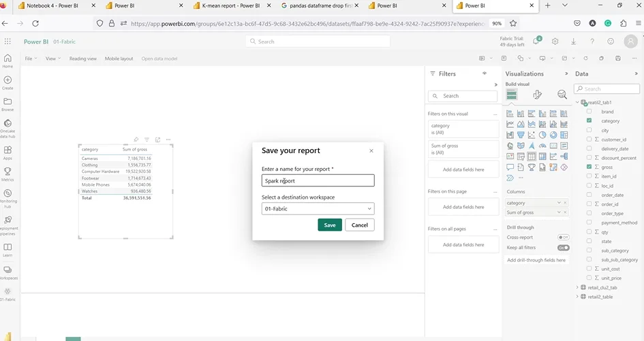Toggle Keep all filters switch
Viewport: 644px width, 341px height.
(563, 248)
